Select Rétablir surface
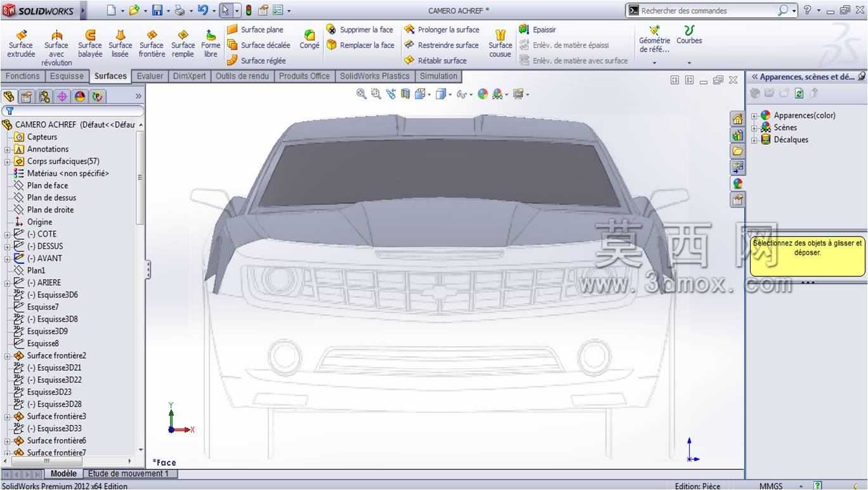This screenshot has height=490, width=868. tap(435, 61)
